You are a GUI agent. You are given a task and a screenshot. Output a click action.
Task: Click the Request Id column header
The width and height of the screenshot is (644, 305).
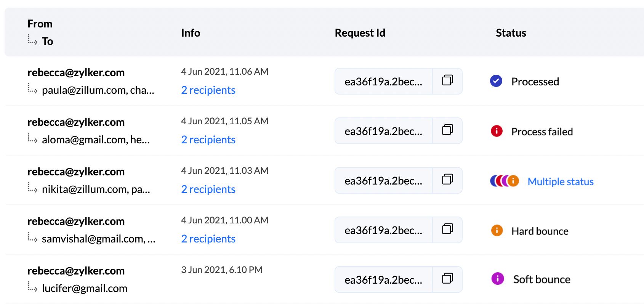coord(360,33)
